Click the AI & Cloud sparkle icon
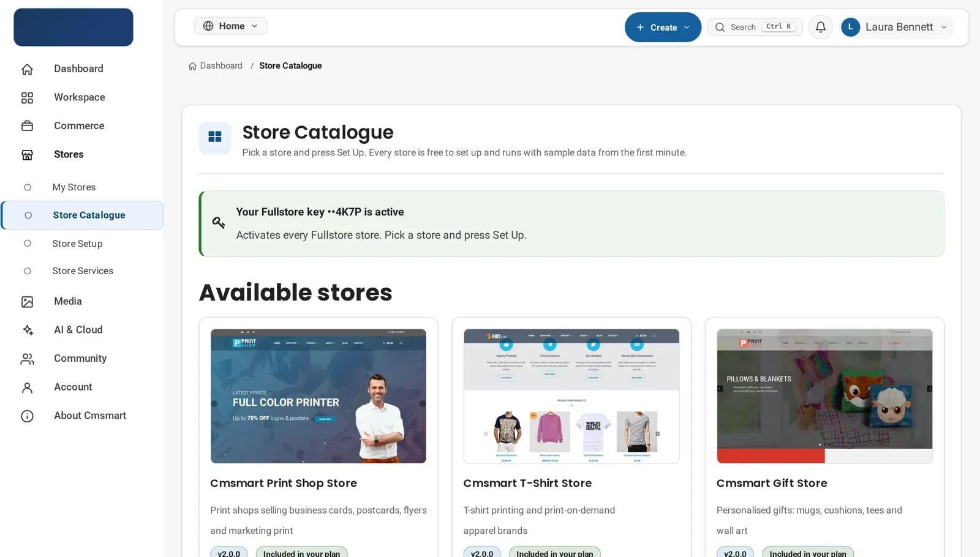This screenshot has width=980, height=557. tap(27, 330)
